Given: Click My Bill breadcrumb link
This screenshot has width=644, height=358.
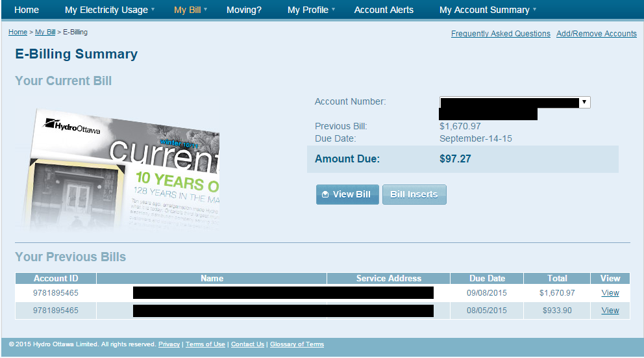Looking at the screenshot, I should 45,32.
